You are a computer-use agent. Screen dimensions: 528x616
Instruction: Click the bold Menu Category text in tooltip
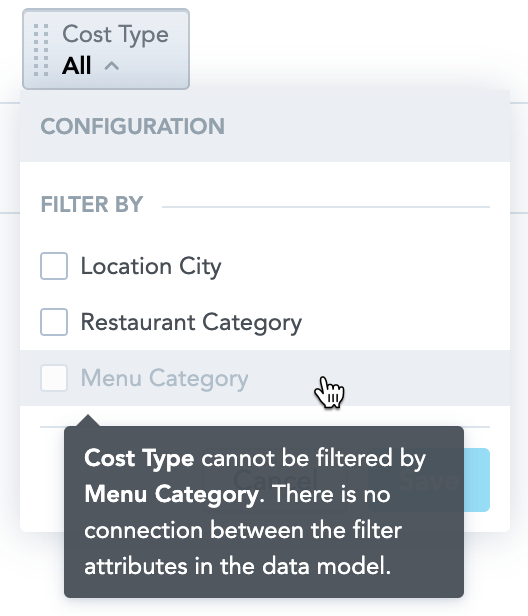172,494
